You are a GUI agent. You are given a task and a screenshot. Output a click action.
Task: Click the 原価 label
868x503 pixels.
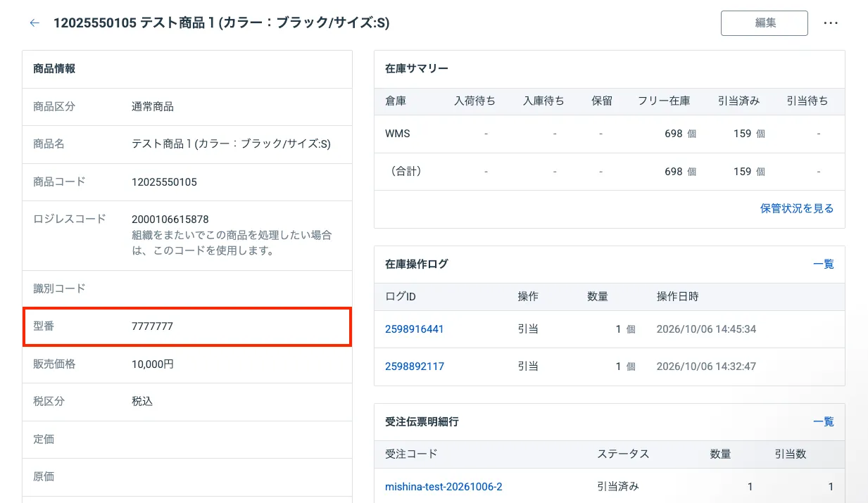44,476
